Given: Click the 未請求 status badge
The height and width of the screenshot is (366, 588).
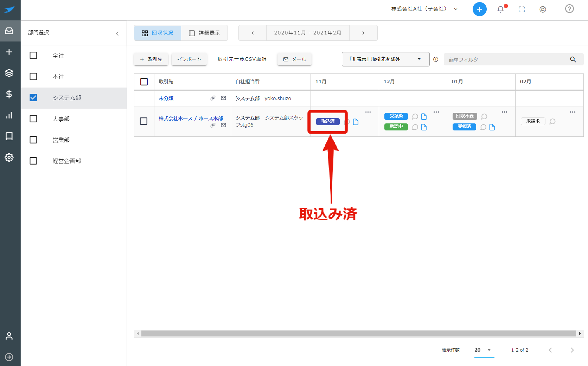Looking at the screenshot, I should point(533,121).
